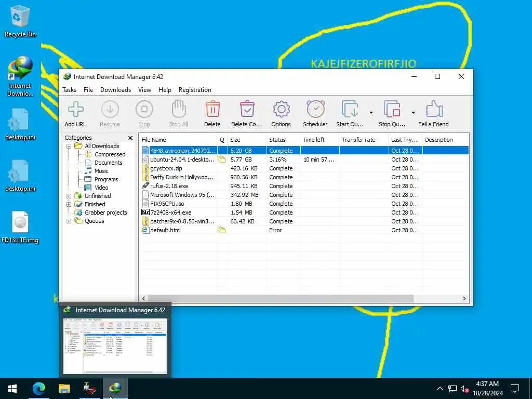Expand the Finished category
Screen dimensions: 532x399
(69, 204)
